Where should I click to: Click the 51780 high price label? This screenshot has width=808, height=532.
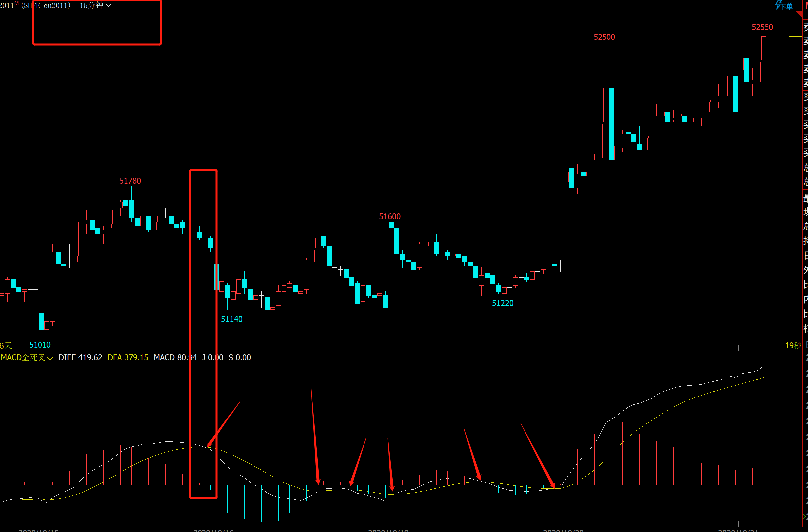[x=130, y=181]
